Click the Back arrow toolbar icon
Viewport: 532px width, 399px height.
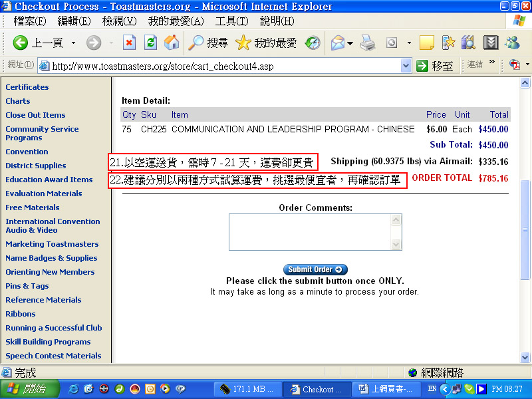(21, 43)
